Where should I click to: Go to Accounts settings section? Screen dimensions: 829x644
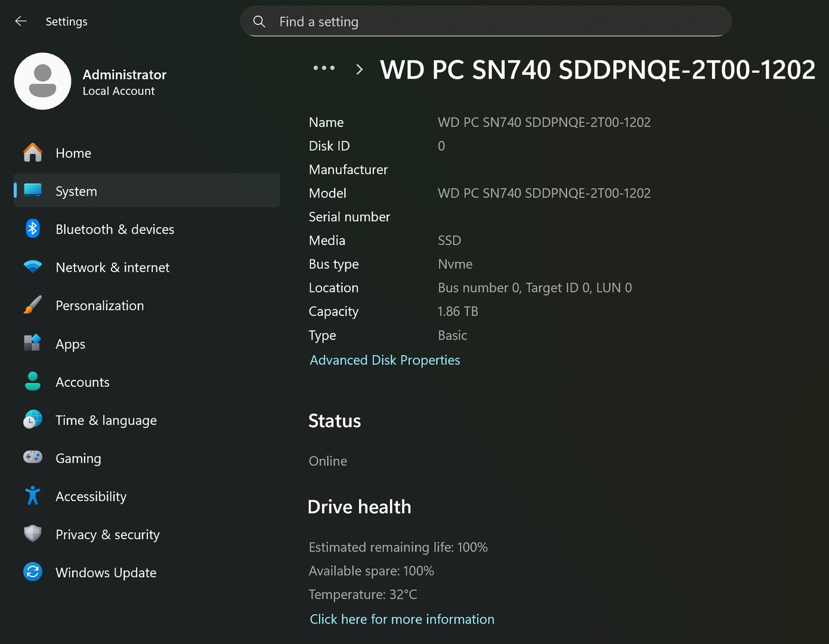coord(82,382)
